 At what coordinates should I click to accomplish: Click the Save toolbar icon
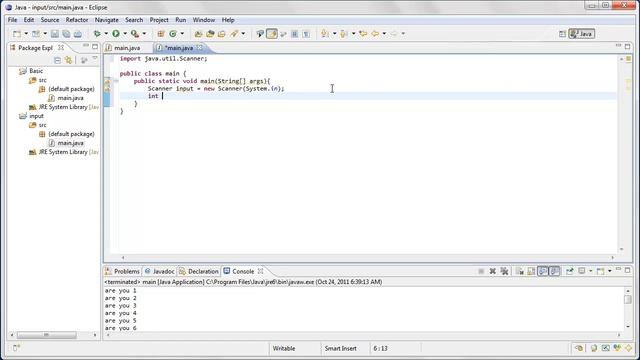tap(55, 34)
